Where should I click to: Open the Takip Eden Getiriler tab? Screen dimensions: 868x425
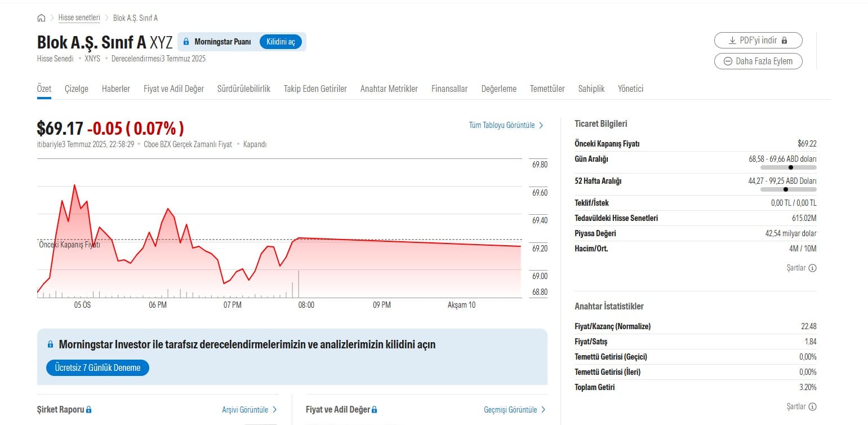pos(315,88)
